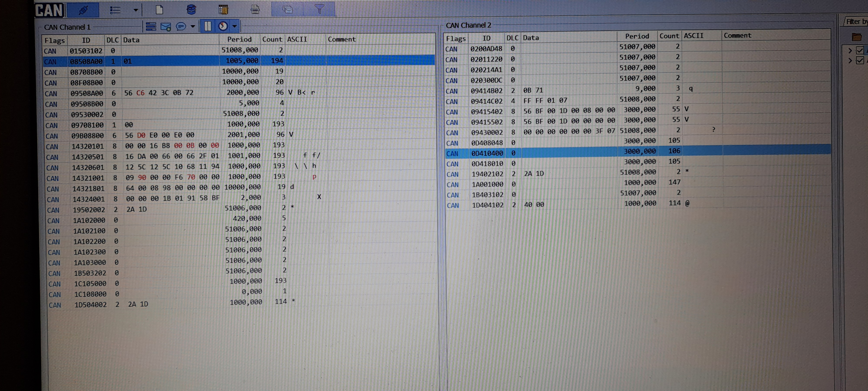Click the printer icon in toolbar
The width and height of the screenshot is (868, 391).
click(x=255, y=9)
